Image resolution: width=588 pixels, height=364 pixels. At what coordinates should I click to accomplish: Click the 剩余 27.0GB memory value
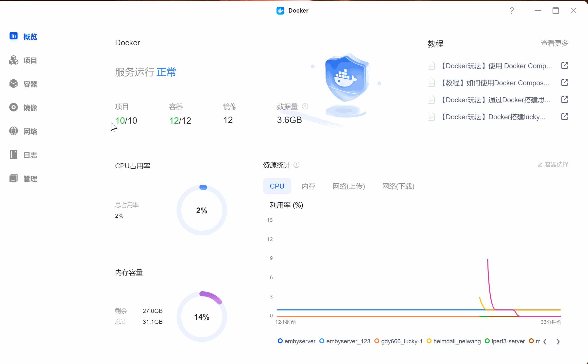153,311
